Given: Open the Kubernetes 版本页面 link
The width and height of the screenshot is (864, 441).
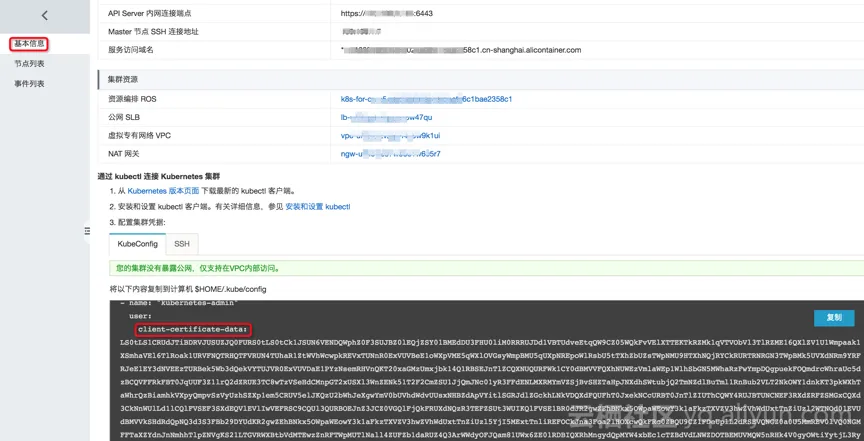Looking at the screenshot, I should (x=163, y=191).
